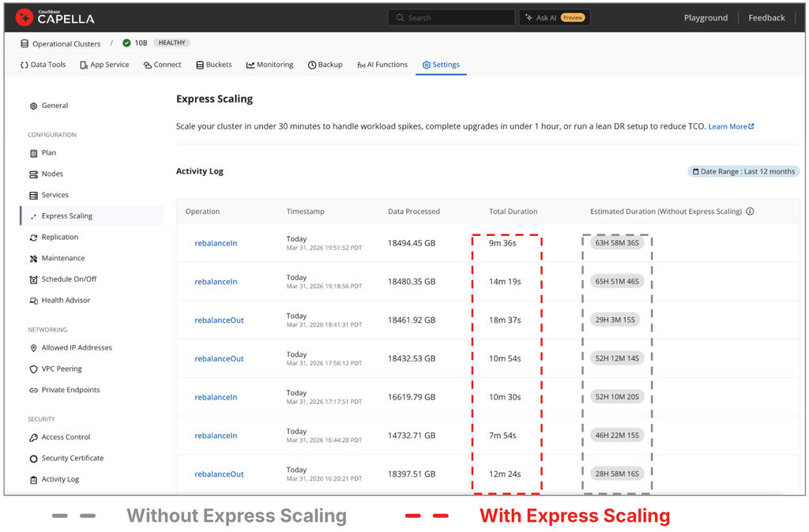
Task: Click the info icon beside Estimated Duration
Action: pos(751,212)
